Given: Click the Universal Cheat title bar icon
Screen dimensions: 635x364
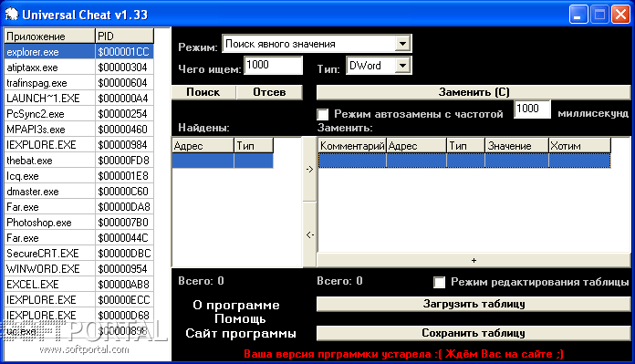Looking at the screenshot, I should 12,15.
